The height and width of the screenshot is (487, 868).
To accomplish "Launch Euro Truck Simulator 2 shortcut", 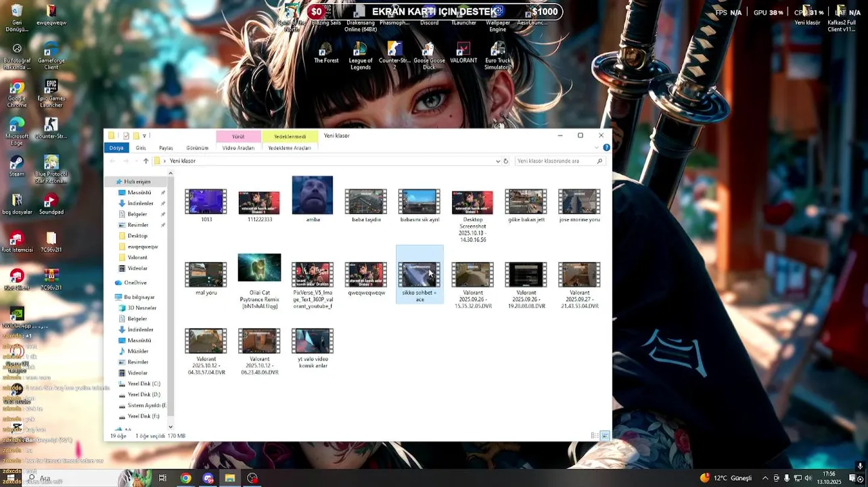I will point(498,56).
